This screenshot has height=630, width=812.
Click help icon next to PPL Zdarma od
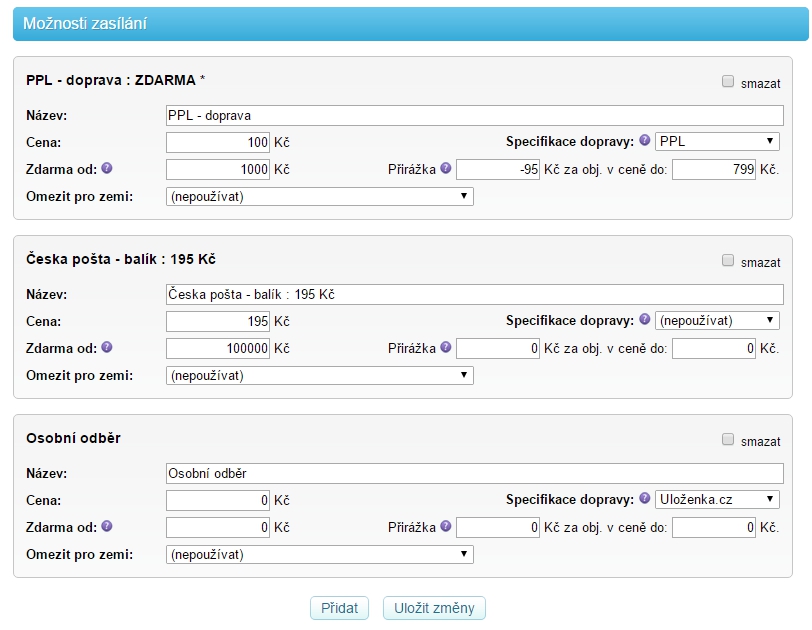click(107, 169)
